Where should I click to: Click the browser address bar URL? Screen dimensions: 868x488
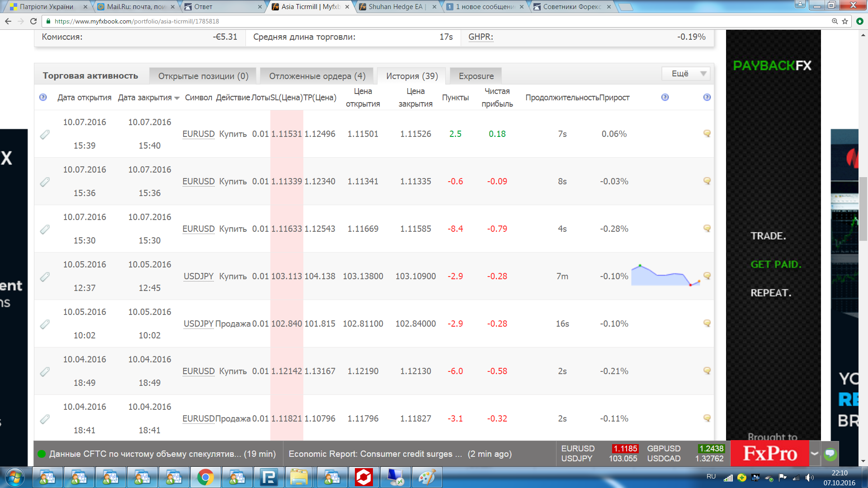(137, 21)
